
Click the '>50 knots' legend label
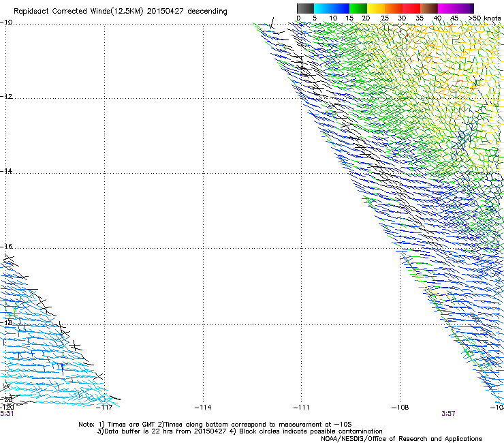click(x=484, y=18)
